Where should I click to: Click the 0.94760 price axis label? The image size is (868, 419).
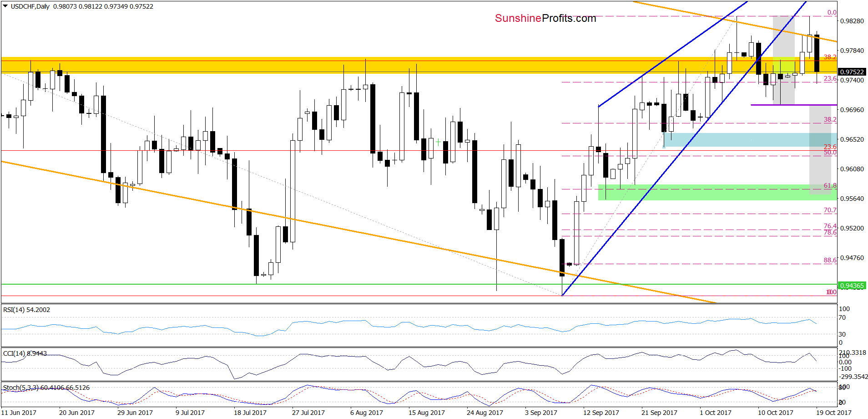(x=852, y=258)
